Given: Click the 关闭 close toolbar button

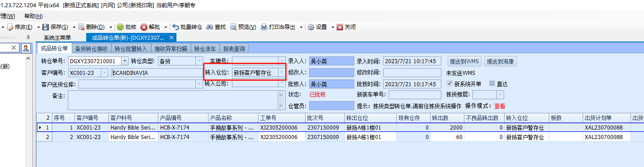Looking at the screenshot, I should point(346,27).
